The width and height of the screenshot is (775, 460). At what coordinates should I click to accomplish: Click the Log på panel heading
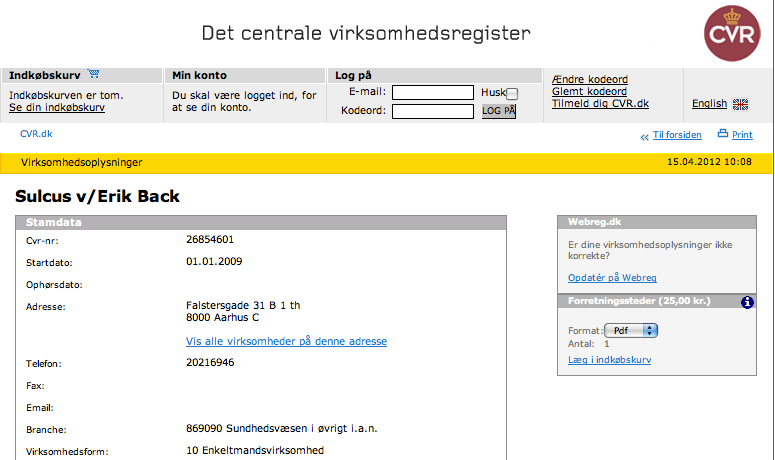pyautogui.click(x=353, y=75)
